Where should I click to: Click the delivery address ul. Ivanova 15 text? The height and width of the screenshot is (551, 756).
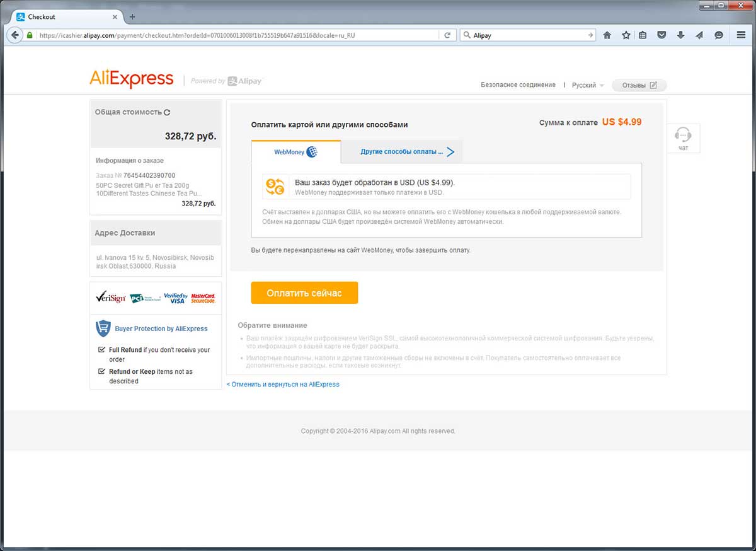pos(155,262)
